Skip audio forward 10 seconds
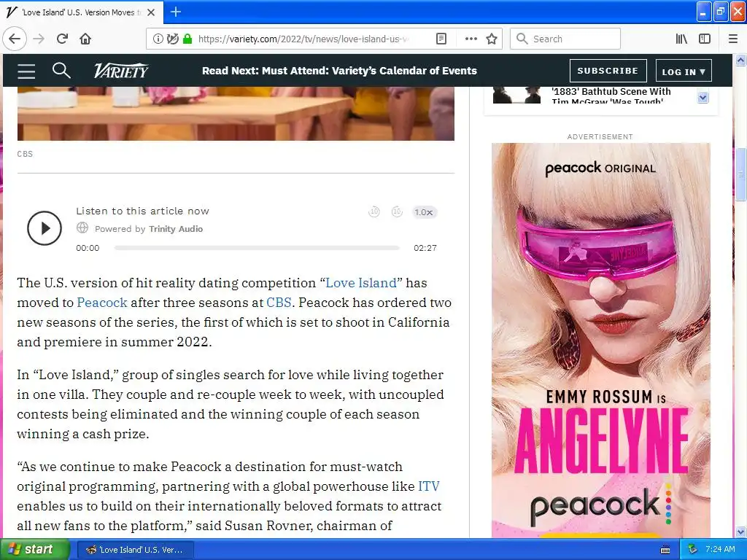747x560 pixels. [397, 212]
